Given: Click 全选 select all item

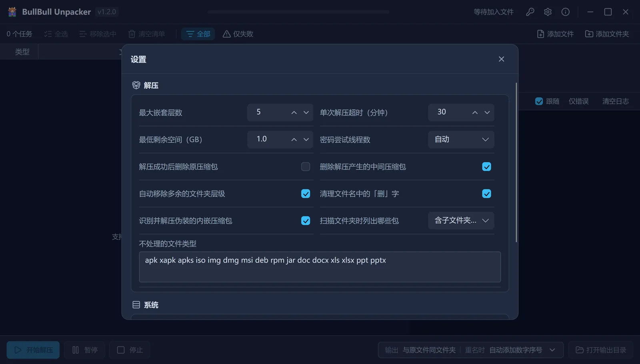Looking at the screenshot, I should 56,34.
